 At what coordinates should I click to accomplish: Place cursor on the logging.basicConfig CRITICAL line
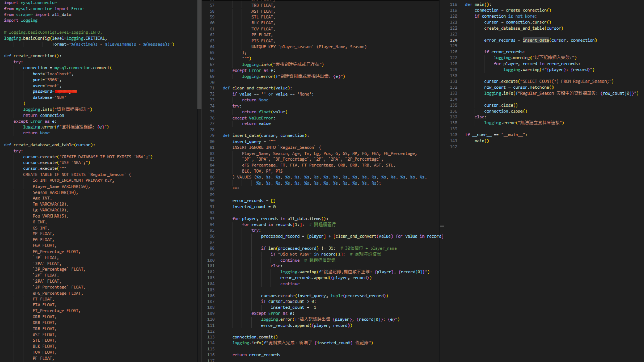pyautogui.click(x=55, y=38)
